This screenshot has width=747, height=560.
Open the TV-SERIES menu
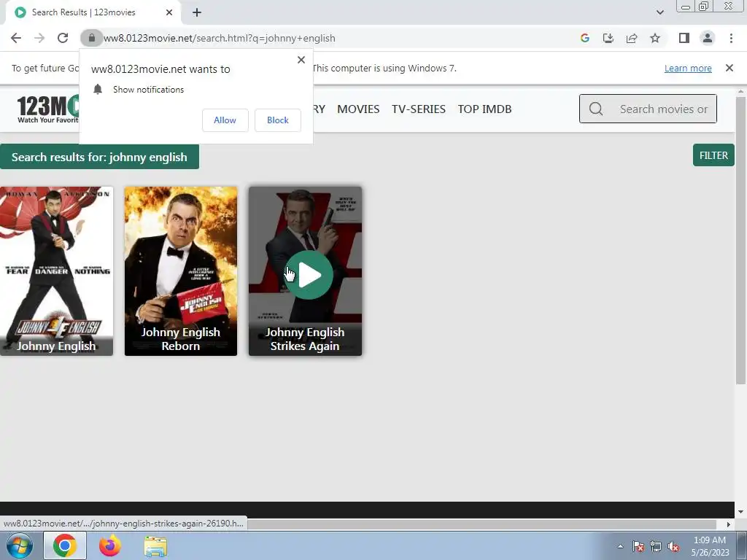(419, 109)
